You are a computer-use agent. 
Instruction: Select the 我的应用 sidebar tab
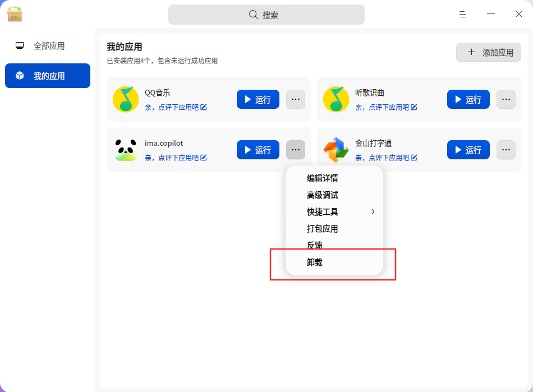coord(48,76)
